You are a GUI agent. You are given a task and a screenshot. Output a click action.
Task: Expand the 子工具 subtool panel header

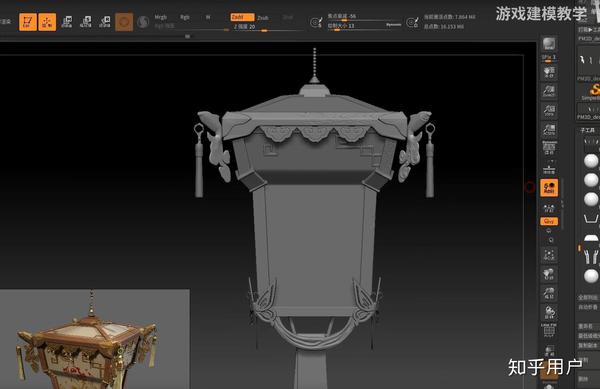point(587,130)
